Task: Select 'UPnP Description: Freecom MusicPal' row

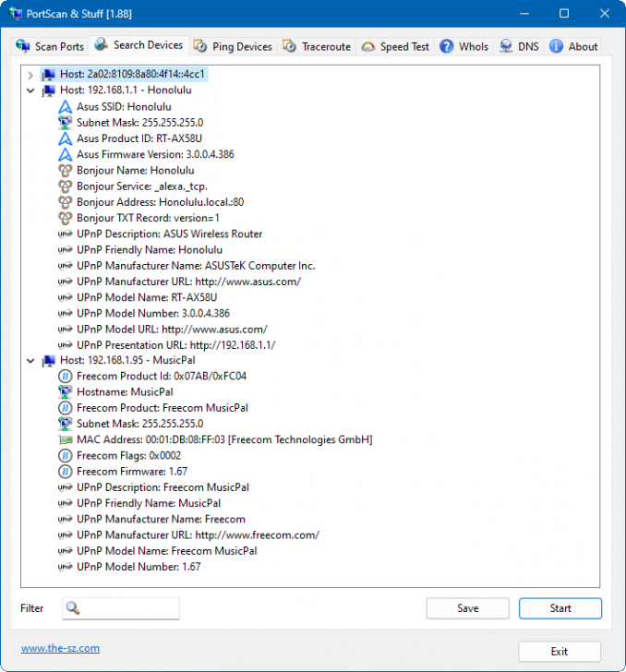Action: tap(163, 487)
